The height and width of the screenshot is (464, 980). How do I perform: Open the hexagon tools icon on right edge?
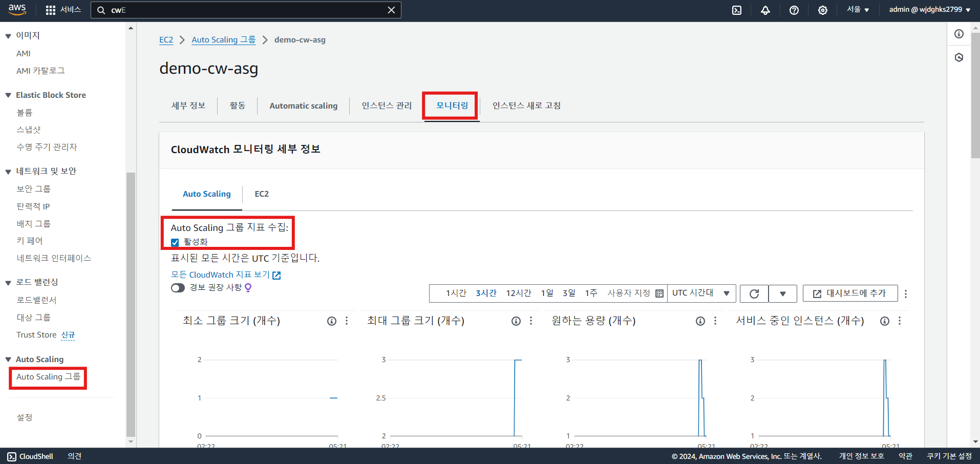click(x=959, y=57)
